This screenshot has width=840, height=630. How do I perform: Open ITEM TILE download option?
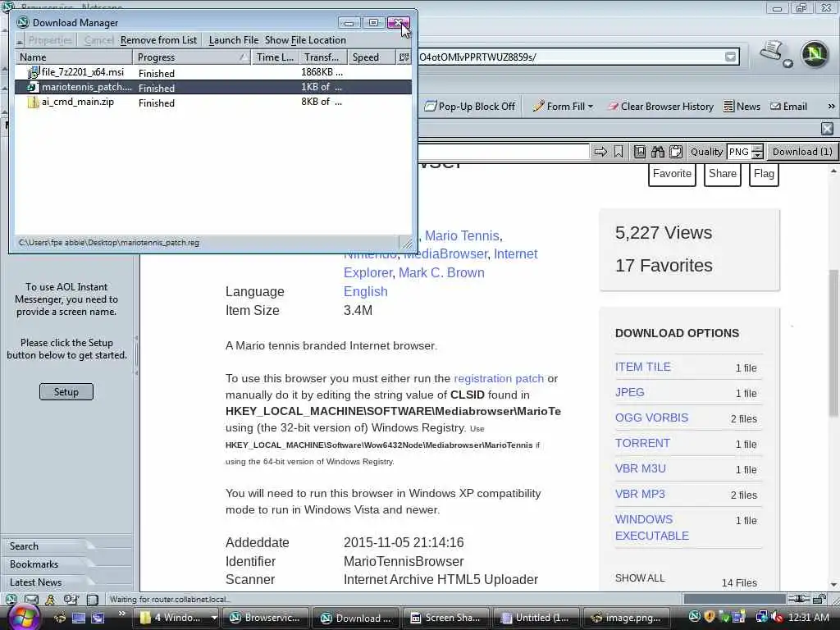click(x=642, y=367)
